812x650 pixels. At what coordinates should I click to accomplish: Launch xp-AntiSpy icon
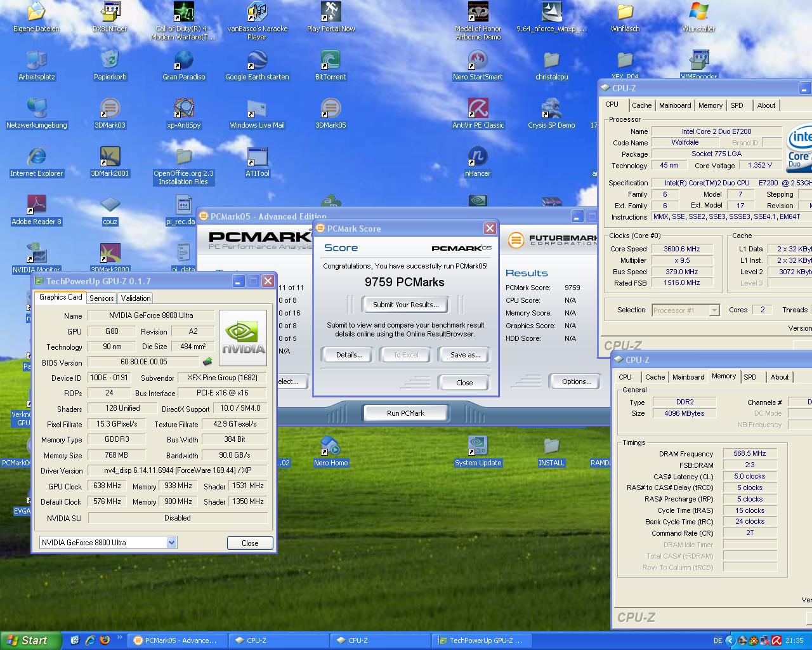click(184, 114)
